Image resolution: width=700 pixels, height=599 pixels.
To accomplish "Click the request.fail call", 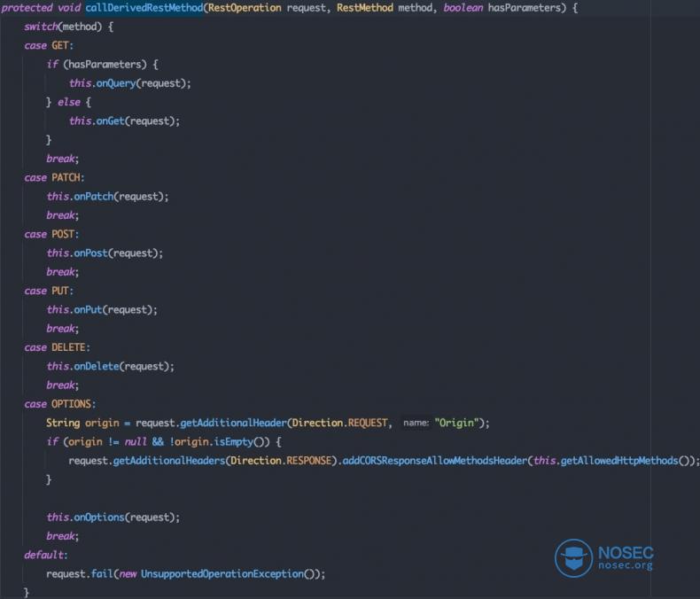I will [x=80, y=574].
